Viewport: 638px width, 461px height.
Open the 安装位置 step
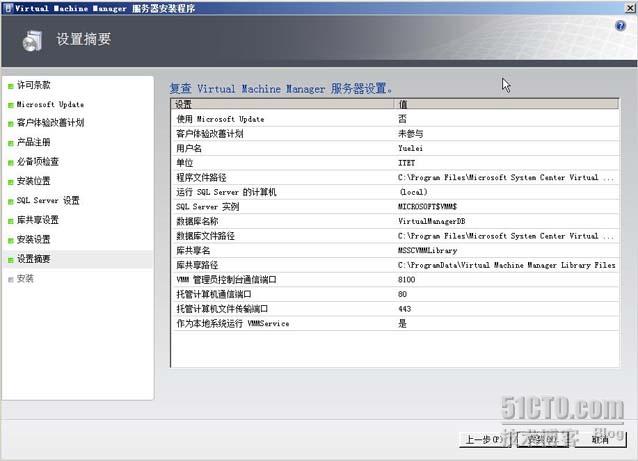(34, 181)
